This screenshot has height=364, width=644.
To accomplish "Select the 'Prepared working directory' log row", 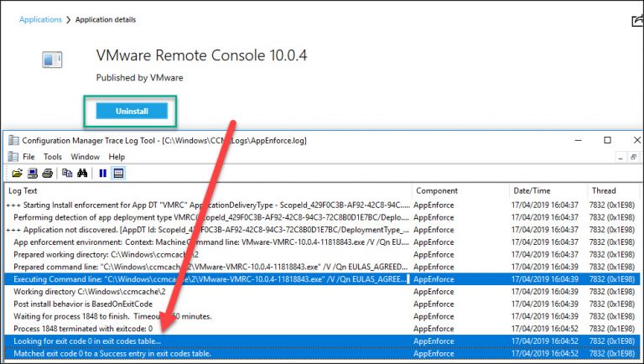I will coord(322,254).
